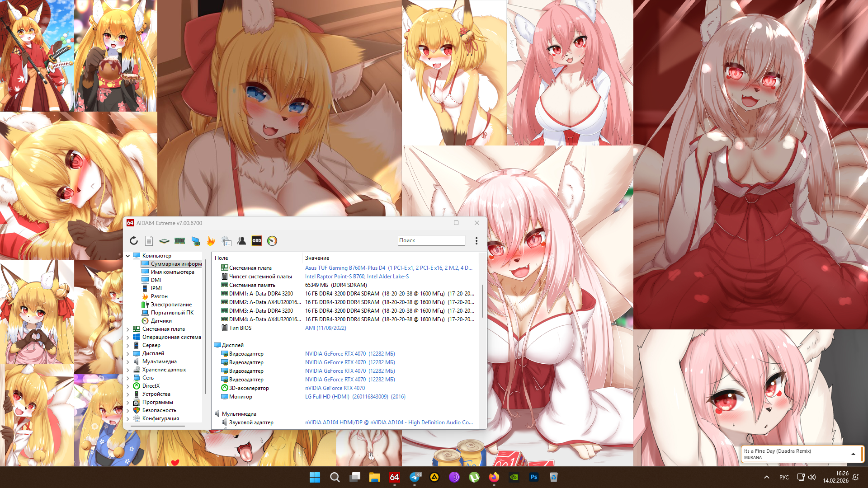868x488 pixels.
Task: Click the Поиск search field
Action: click(x=431, y=240)
